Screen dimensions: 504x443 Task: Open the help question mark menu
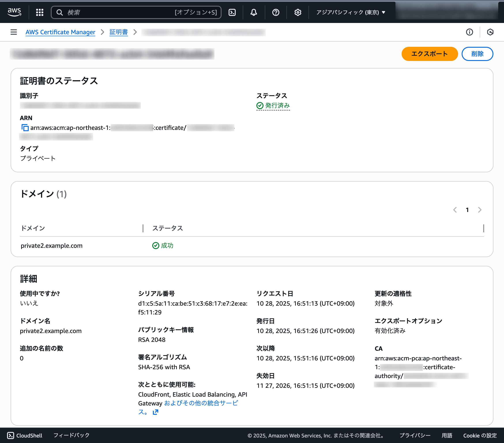[x=276, y=12]
